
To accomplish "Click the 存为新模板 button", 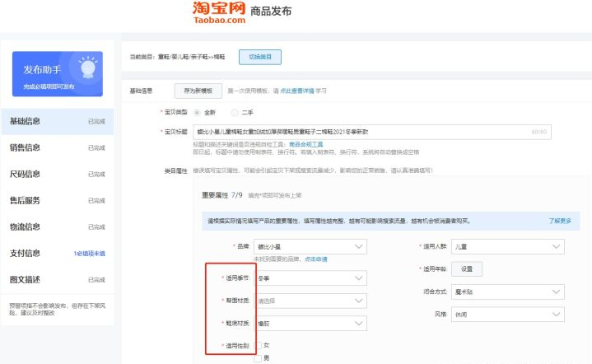I will click(198, 91).
